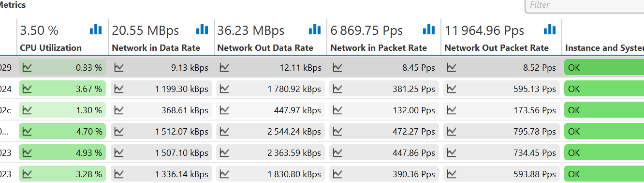Click trend graph icon beside 8.52 Pps
Image resolution: width=644 pixels, height=183 pixels.
coord(451,68)
